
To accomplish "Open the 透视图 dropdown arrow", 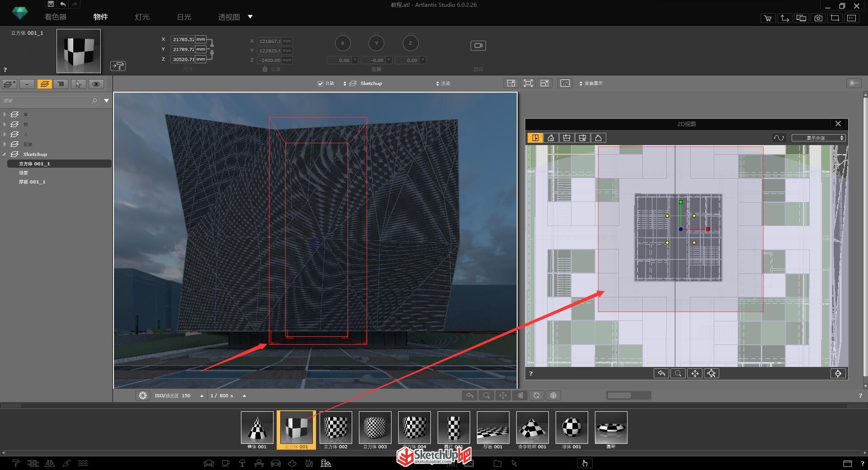I will point(250,17).
